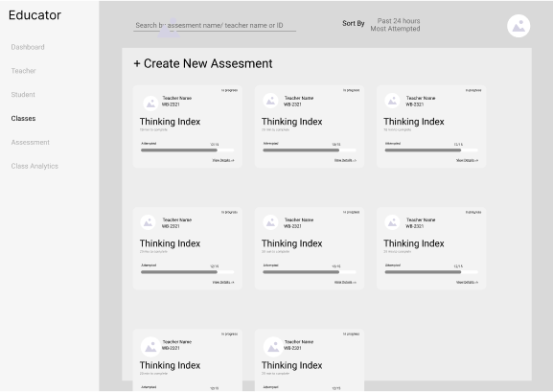Click Attempted progress bar on second top-row card
The width and height of the screenshot is (553, 392).
(x=310, y=150)
